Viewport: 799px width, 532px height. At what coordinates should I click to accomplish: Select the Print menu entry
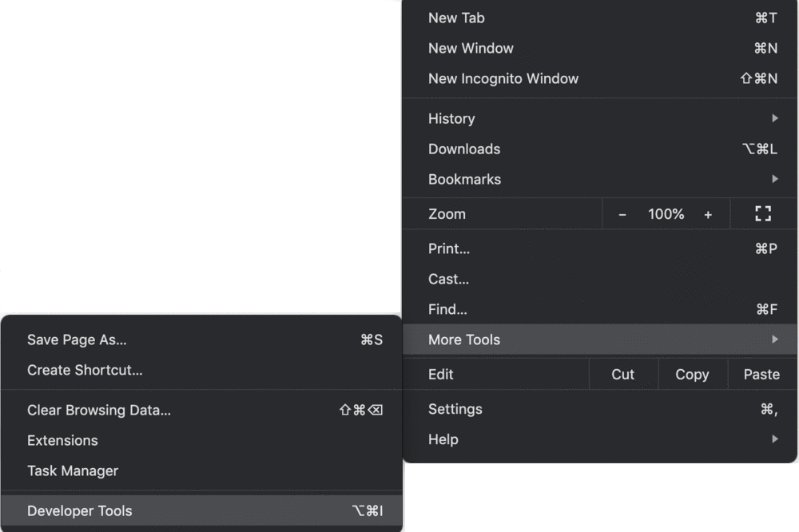pyautogui.click(x=600, y=248)
